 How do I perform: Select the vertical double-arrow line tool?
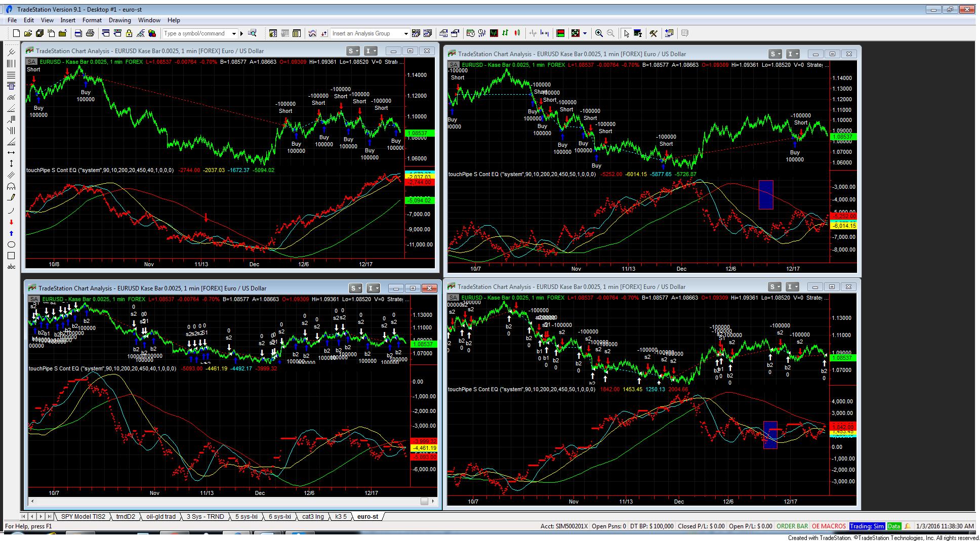tap(11, 163)
